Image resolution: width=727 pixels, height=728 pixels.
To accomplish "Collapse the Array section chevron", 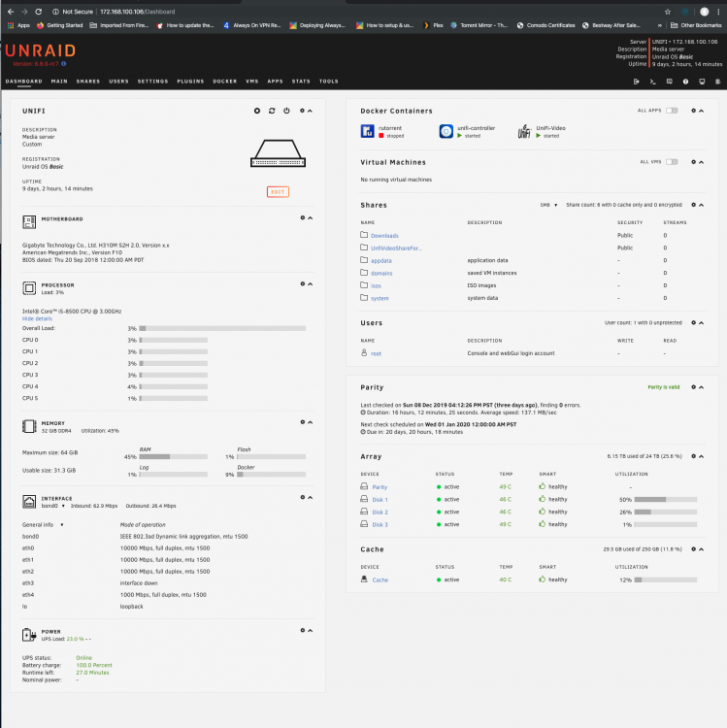I will click(x=702, y=456).
